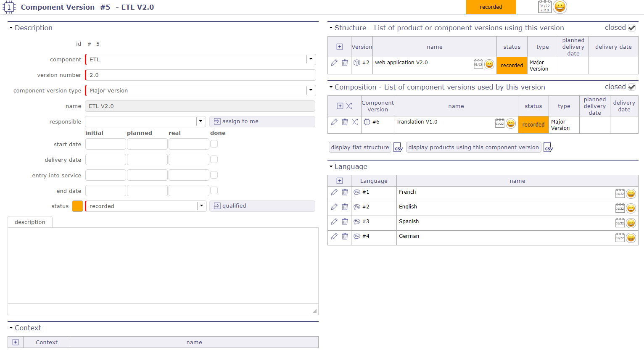This screenshot has width=644, height=361.
Task: Check the done box for start date
Action: [x=214, y=143]
